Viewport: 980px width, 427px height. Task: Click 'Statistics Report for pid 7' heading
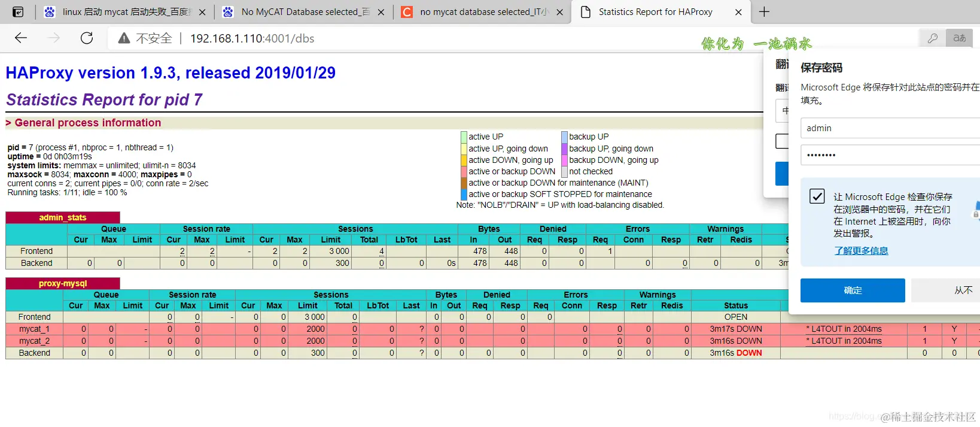point(104,99)
